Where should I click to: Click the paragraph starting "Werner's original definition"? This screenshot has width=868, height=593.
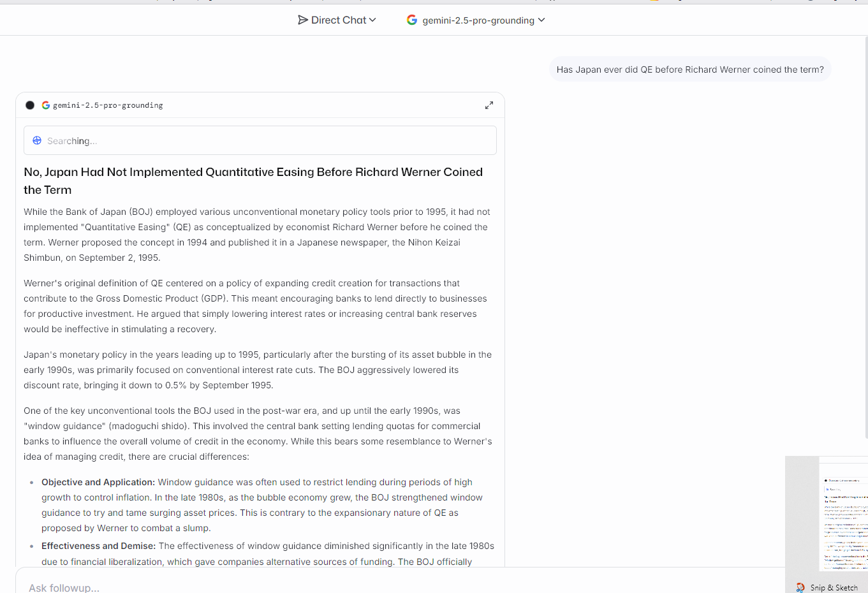coord(255,306)
